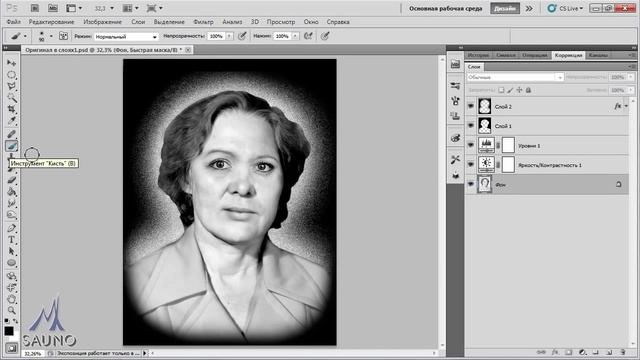Select the Healing Brush tool

point(11,134)
